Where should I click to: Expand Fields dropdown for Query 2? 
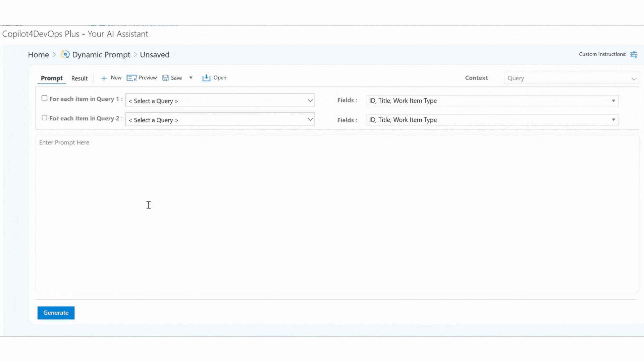click(x=613, y=120)
